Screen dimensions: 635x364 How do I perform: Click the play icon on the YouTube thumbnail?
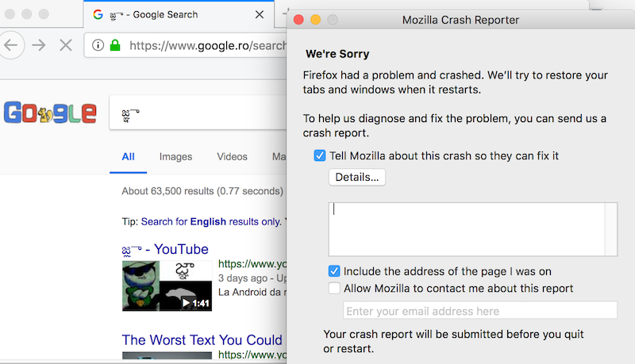(x=186, y=302)
